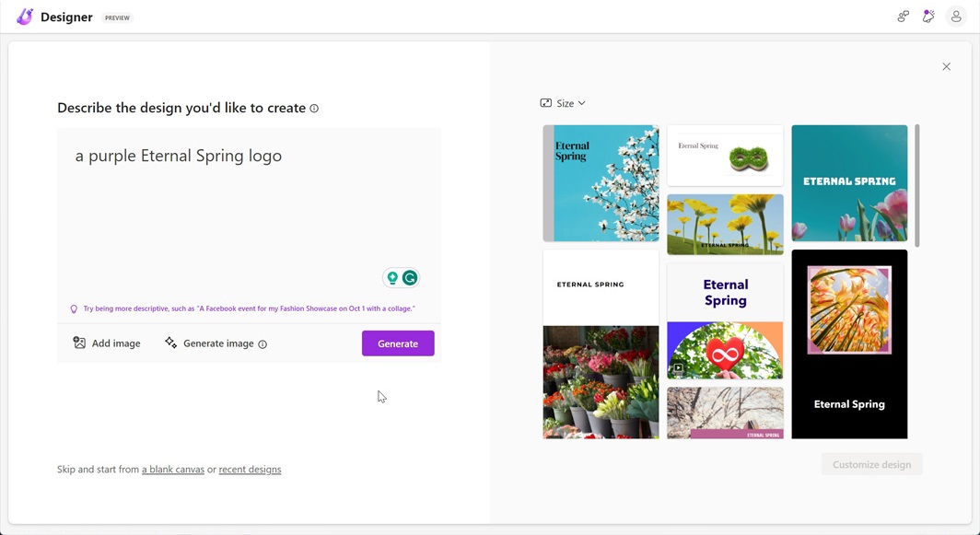
Task: Click the Designer logo icon
Action: [x=25, y=17]
